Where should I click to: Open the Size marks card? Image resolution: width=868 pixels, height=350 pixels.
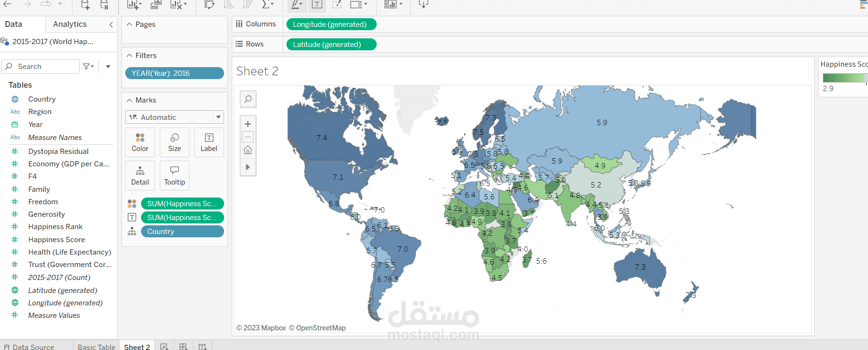click(175, 142)
